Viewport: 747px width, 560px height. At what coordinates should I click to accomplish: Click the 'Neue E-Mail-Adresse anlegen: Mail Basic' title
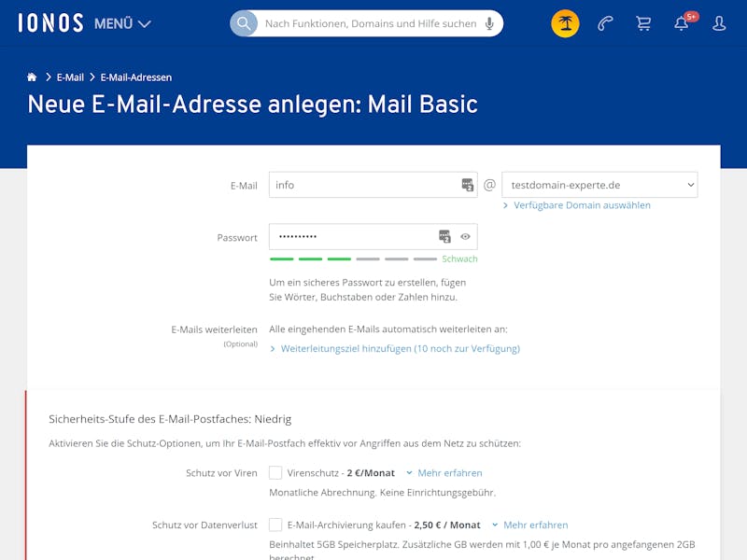[x=252, y=105]
